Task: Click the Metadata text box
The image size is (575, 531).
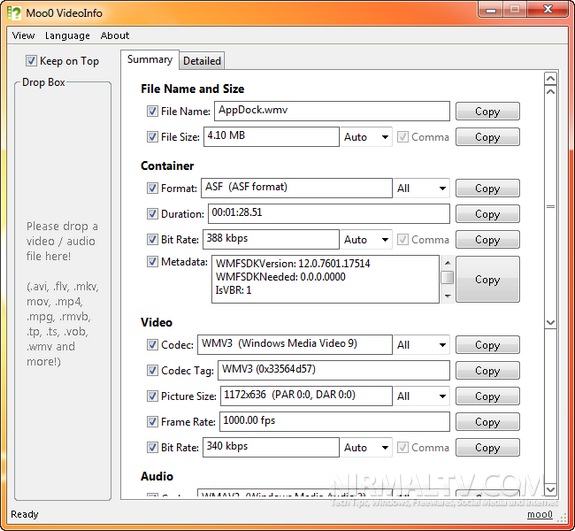Action: pos(325,279)
